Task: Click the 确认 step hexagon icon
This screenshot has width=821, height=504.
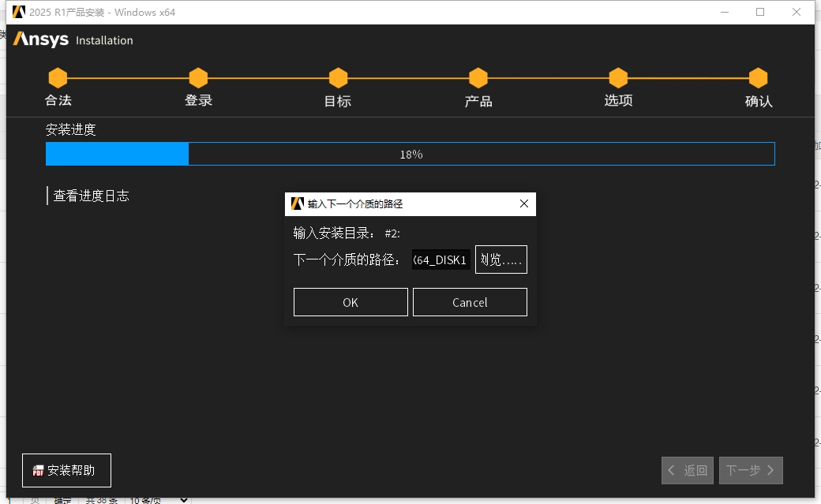Action: (758, 78)
